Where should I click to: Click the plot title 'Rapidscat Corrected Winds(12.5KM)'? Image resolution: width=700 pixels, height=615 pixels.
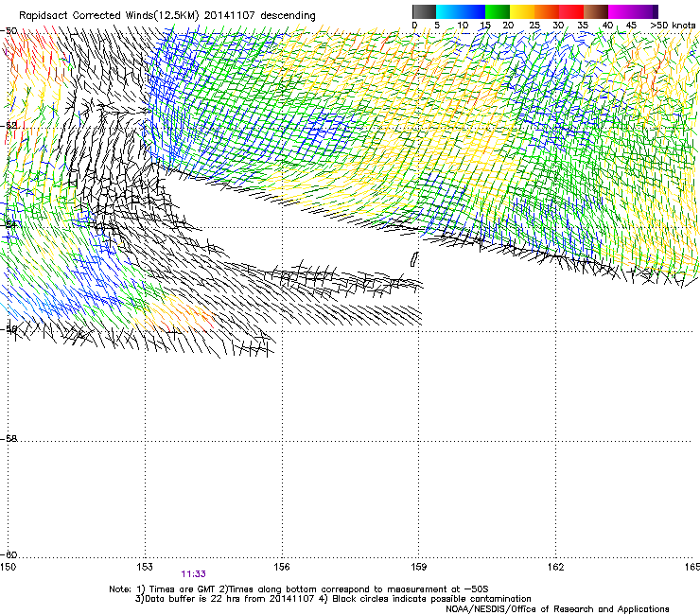109,16
